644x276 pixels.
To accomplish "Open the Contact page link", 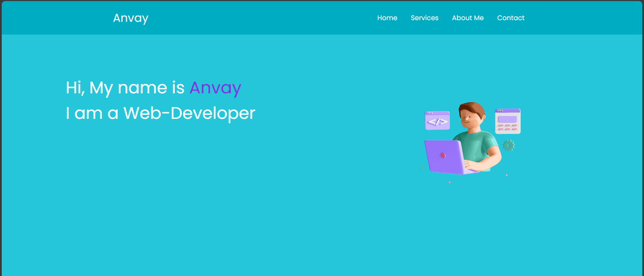I will [x=511, y=18].
